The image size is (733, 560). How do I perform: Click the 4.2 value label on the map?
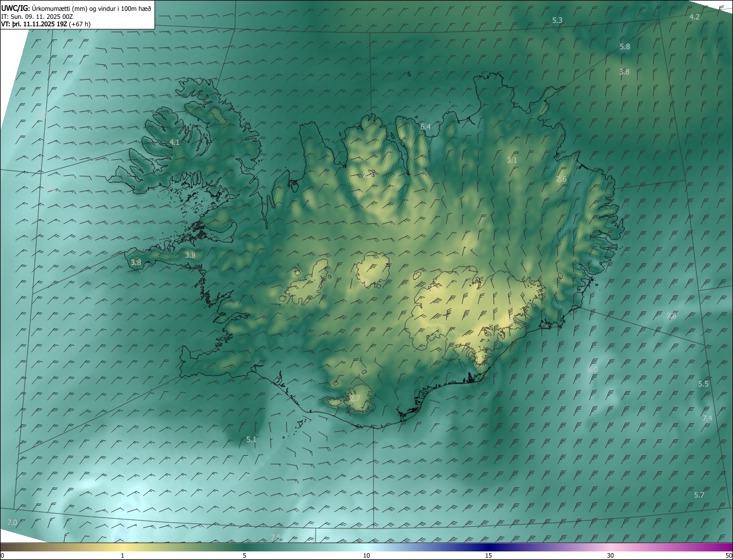click(694, 17)
